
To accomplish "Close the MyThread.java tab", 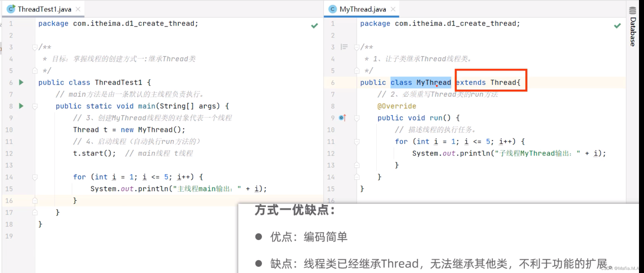I will [393, 9].
